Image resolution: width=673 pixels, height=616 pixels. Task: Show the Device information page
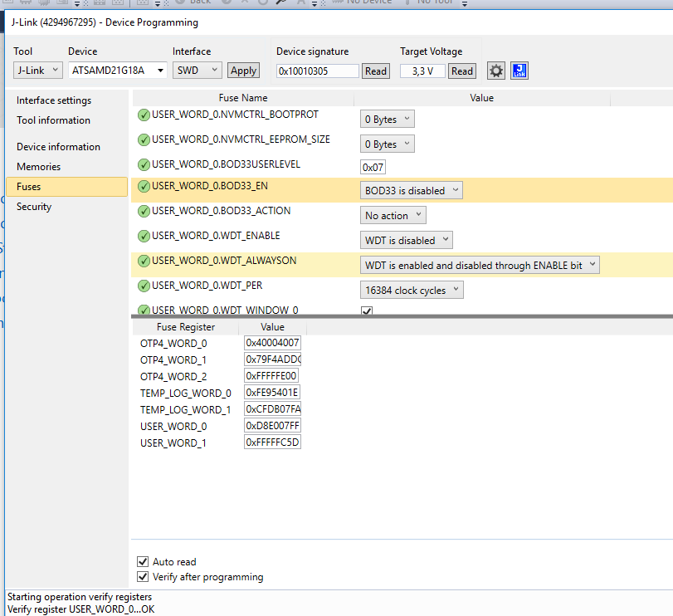point(58,147)
